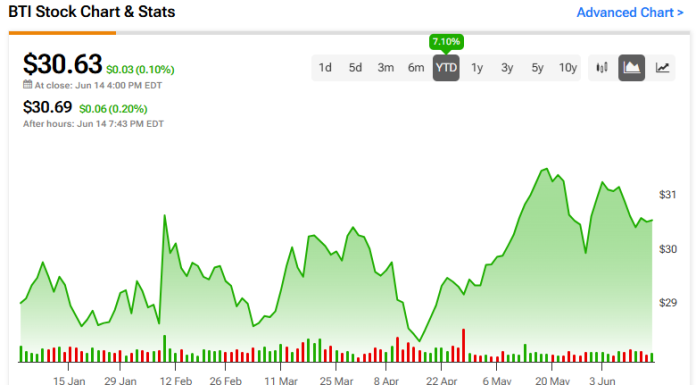The width and height of the screenshot is (696, 385).
Task: Switch chart to candlestick view icon
Action: (601, 67)
